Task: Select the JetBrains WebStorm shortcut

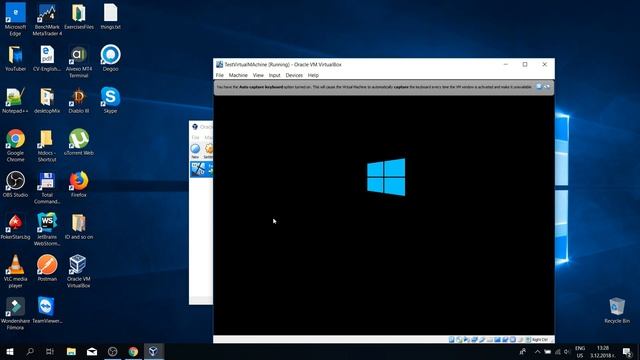Action: coord(47,230)
